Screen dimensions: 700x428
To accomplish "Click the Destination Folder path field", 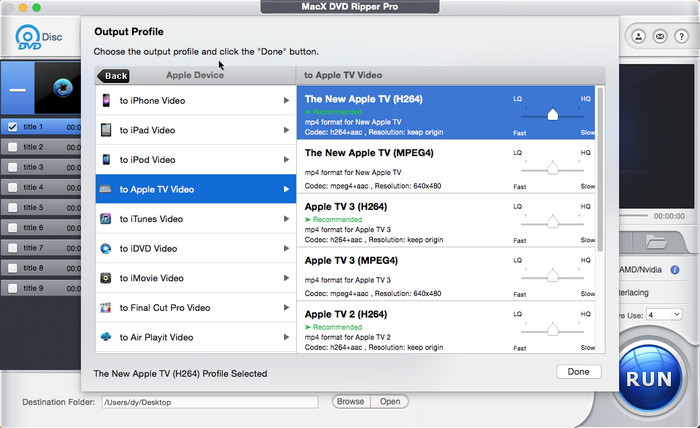I will [x=210, y=402].
